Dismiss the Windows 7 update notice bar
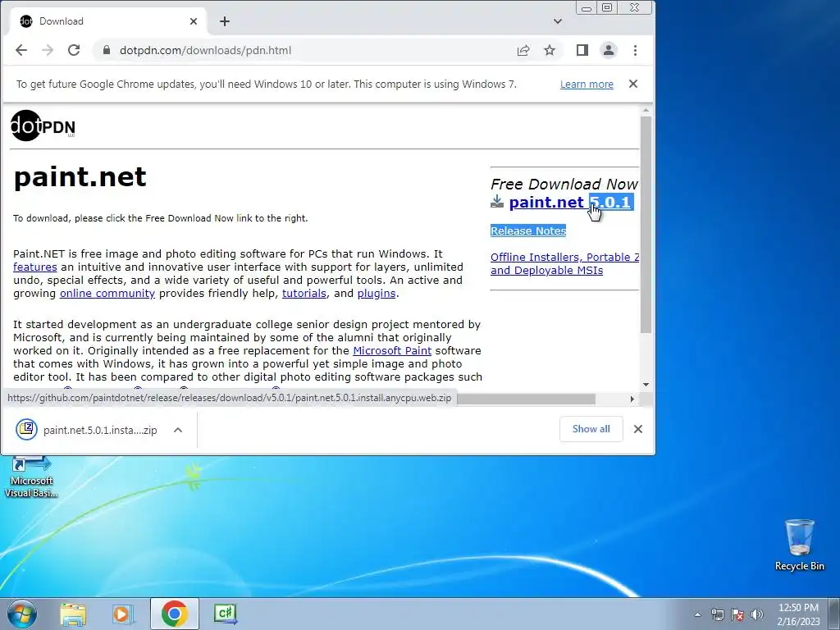The width and height of the screenshot is (840, 630). pos(633,84)
